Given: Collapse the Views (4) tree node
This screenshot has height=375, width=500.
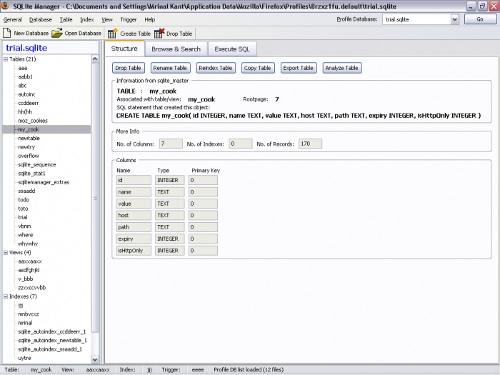Looking at the screenshot, I should coord(6,252).
